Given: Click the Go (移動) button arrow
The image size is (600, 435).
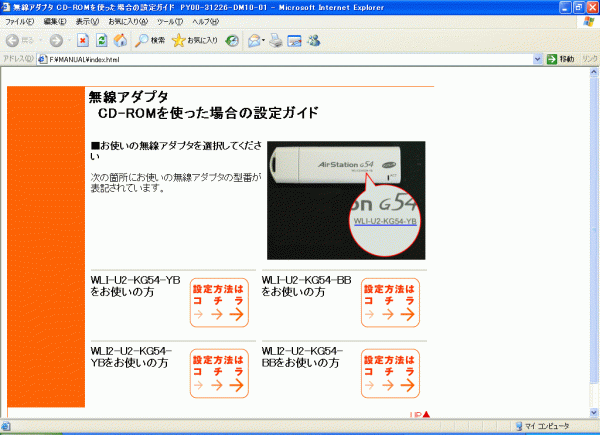Looking at the screenshot, I should pyautogui.click(x=552, y=59).
